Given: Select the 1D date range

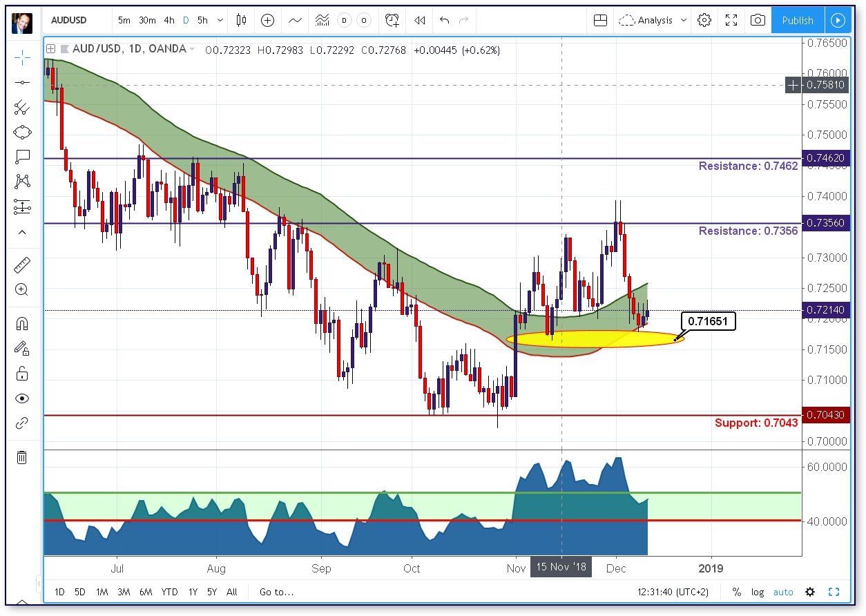Looking at the screenshot, I should pyautogui.click(x=60, y=592).
